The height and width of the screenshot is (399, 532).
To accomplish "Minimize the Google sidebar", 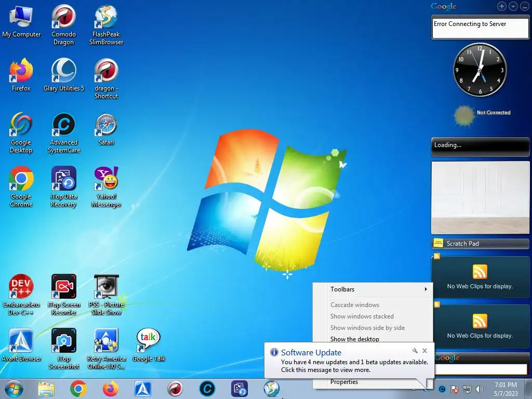I will [x=525, y=6].
